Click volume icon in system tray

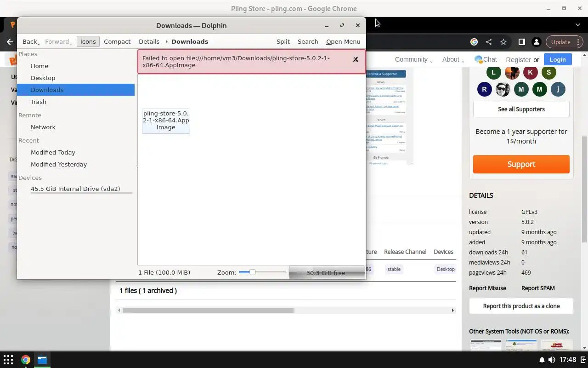pyautogui.click(x=552, y=360)
